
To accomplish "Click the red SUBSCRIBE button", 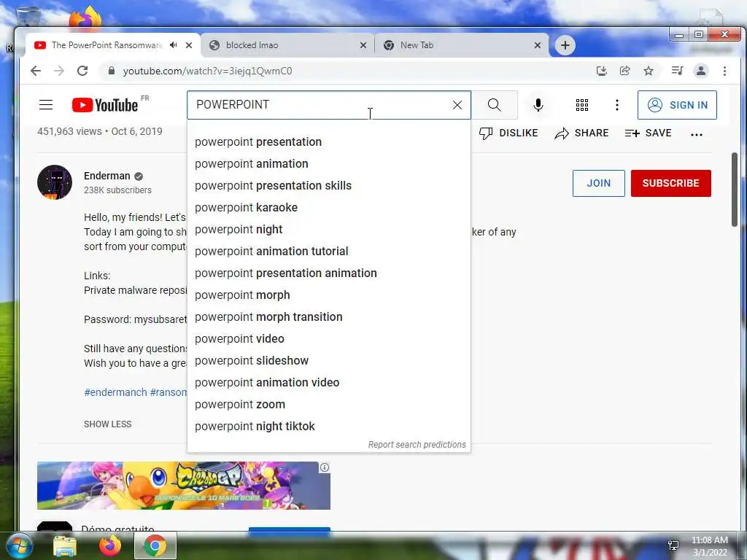I will coord(671,183).
